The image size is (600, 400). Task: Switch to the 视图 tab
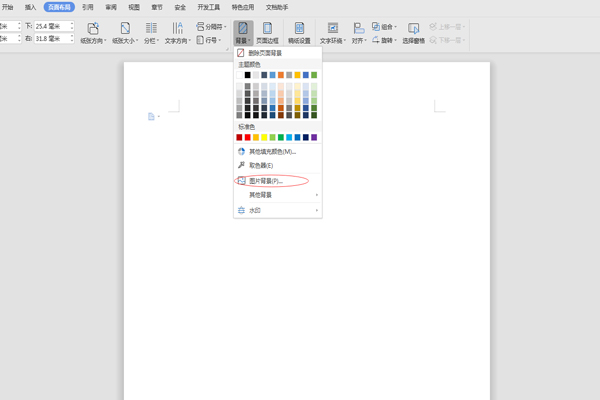tap(134, 7)
